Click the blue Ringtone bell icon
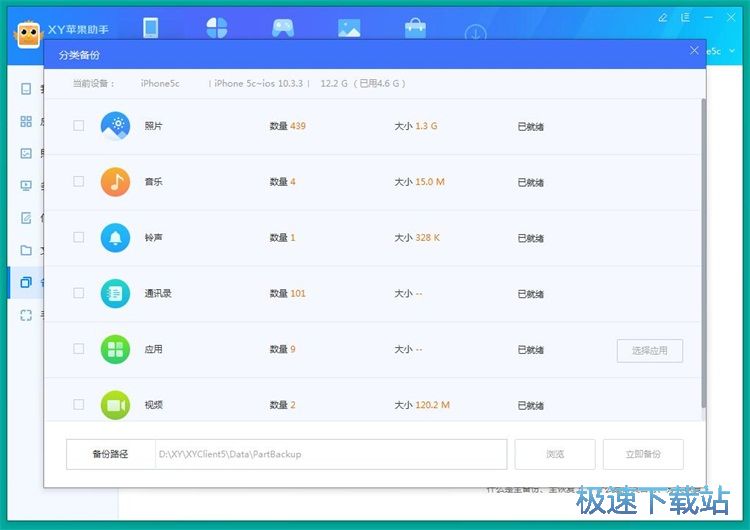 click(116, 238)
